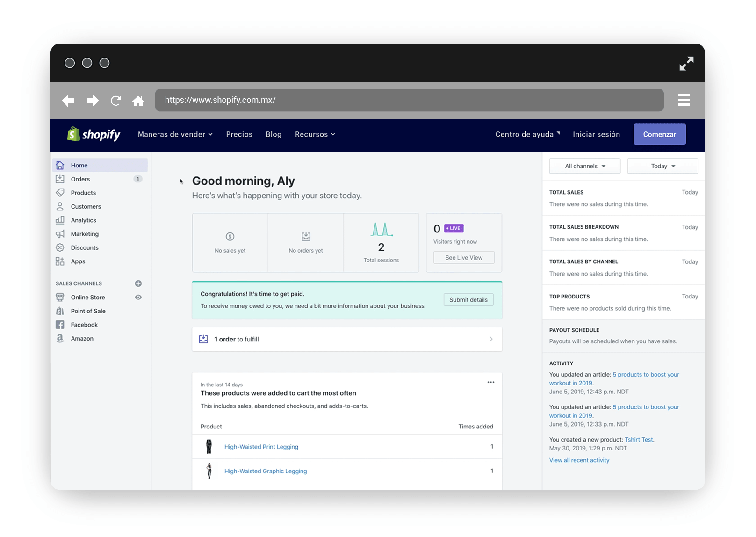Click the inbox icon in No orders card
Image resolution: width=756 pixels, height=537 pixels.
click(x=306, y=237)
